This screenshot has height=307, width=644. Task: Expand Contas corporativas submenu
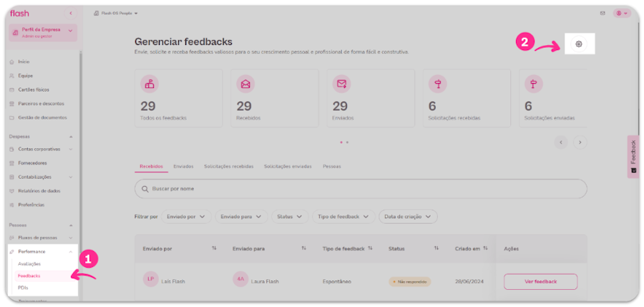coord(71,149)
